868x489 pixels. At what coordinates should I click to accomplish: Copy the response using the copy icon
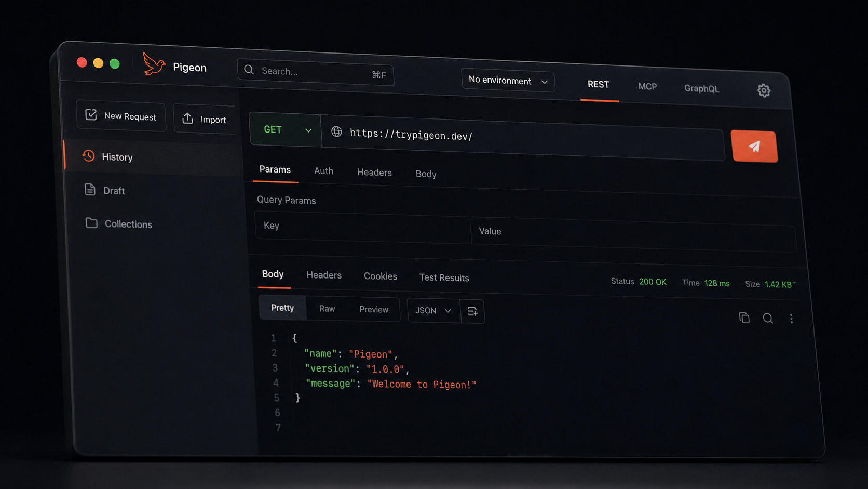click(744, 318)
